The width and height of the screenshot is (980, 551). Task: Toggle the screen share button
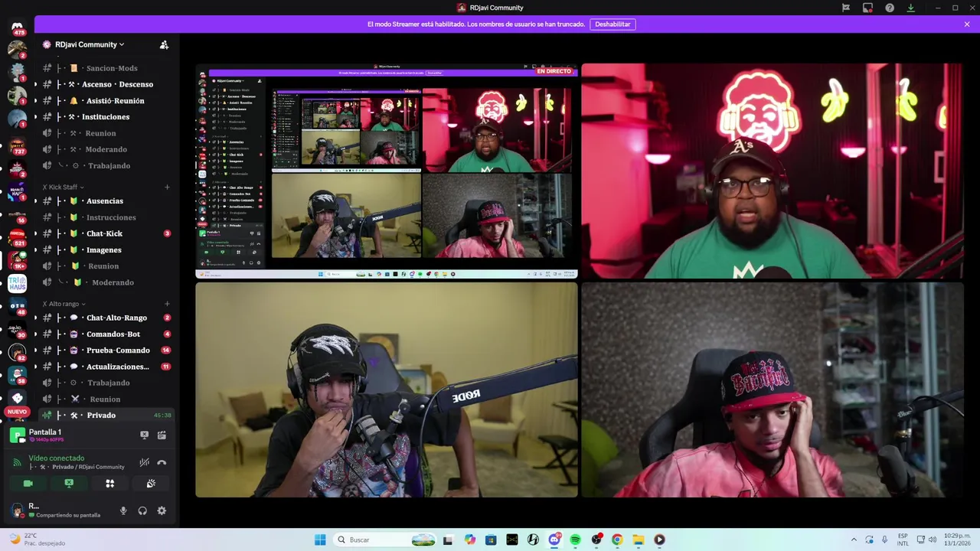pyautogui.click(x=69, y=484)
